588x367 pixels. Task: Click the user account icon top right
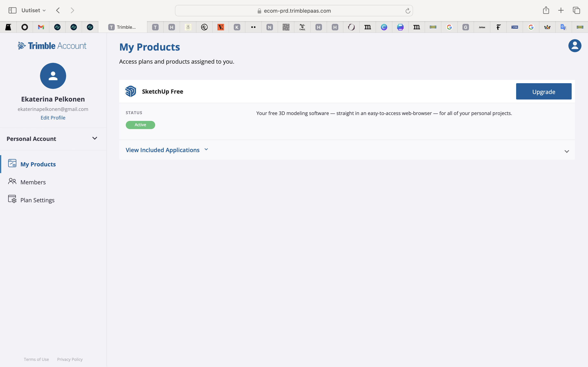tap(575, 46)
